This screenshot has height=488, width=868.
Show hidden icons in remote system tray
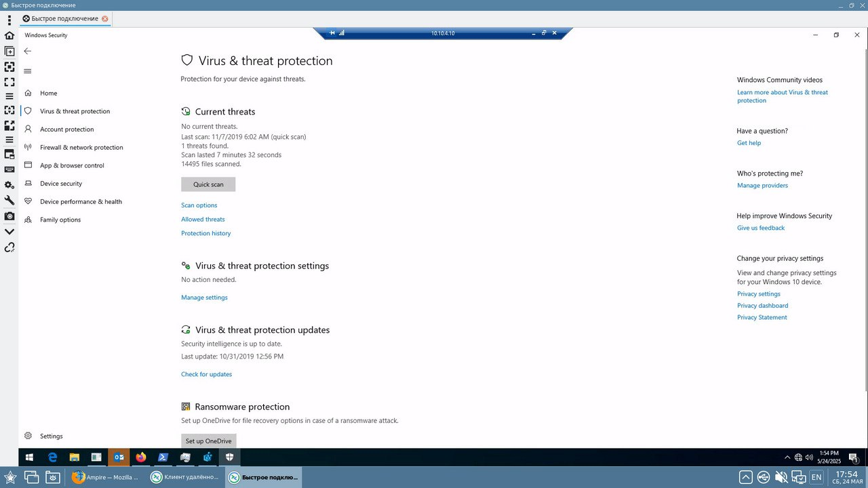coord(787,457)
